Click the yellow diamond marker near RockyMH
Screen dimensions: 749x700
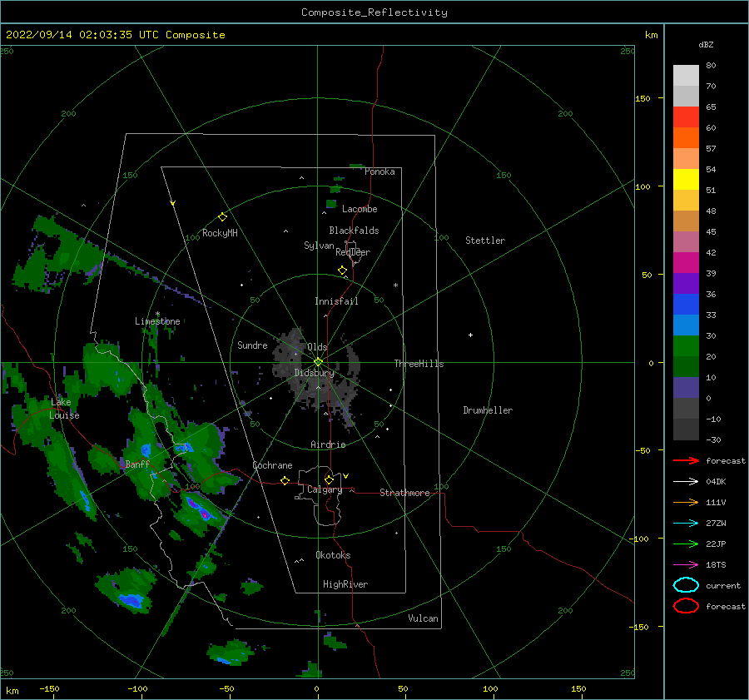click(222, 217)
